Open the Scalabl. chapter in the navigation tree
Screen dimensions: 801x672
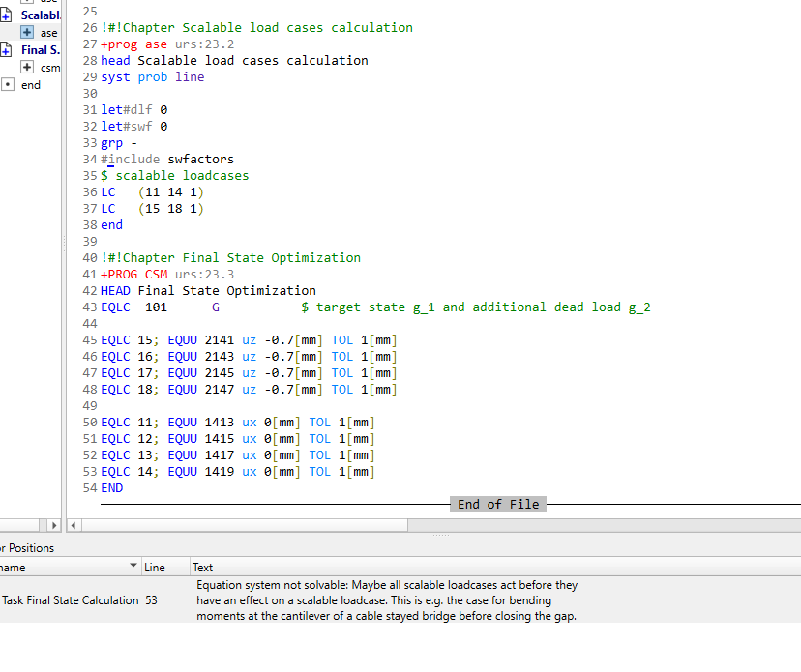click(x=41, y=15)
